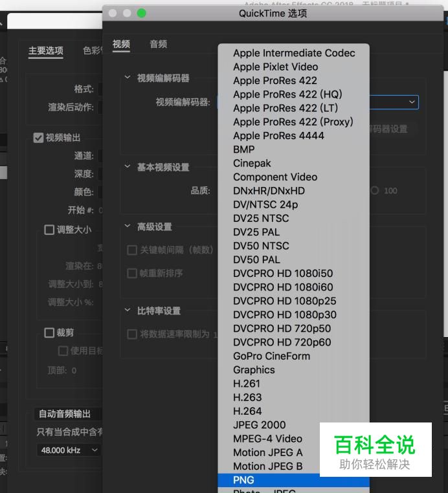
Task: Move quality slider handle at 100
Action: click(375, 190)
